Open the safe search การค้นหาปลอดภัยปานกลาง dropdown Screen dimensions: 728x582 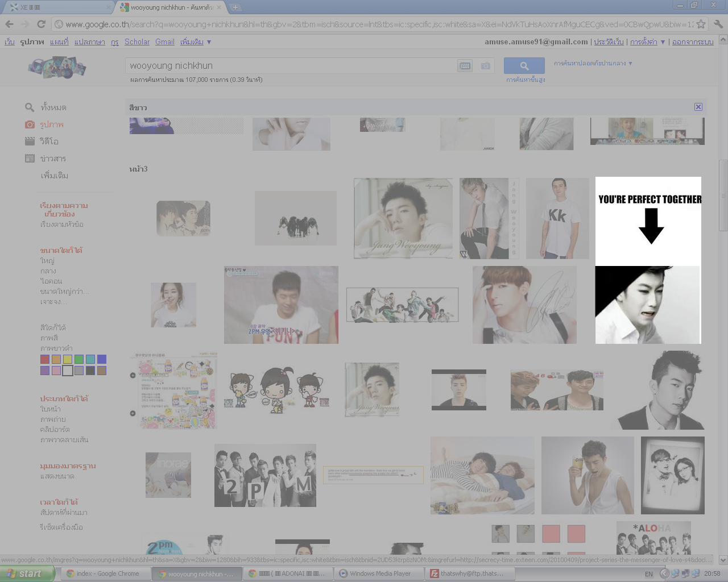[593, 63]
